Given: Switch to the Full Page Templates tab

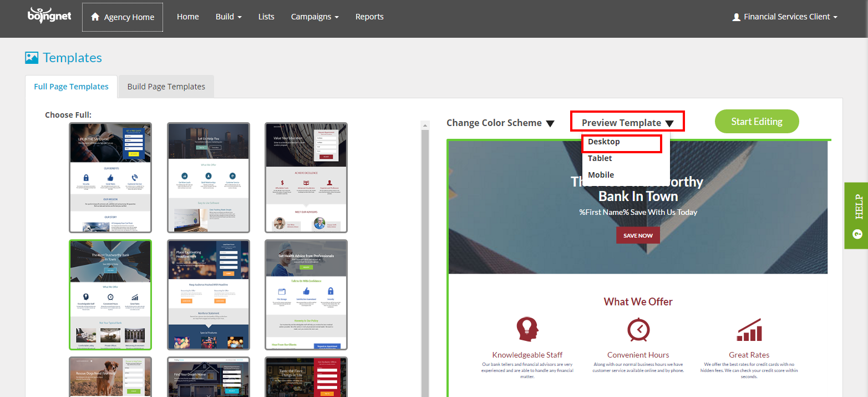Looking at the screenshot, I should [71, 87].
